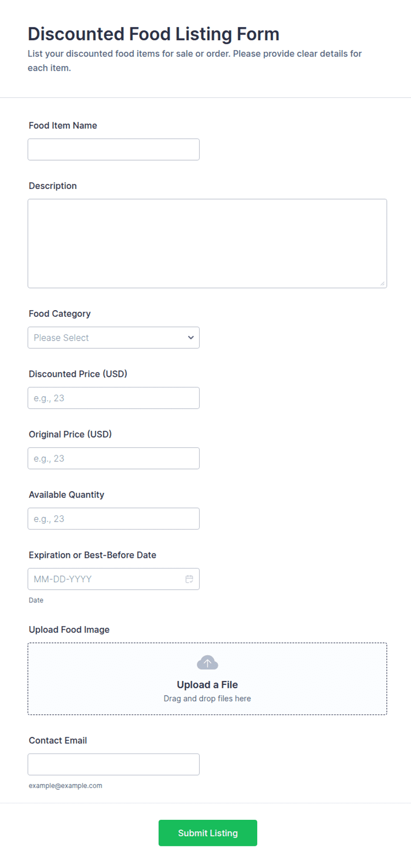Click the calendar icon in date field
The height and width of the screenshot is (868, 411).
click(x=189, y=579)
